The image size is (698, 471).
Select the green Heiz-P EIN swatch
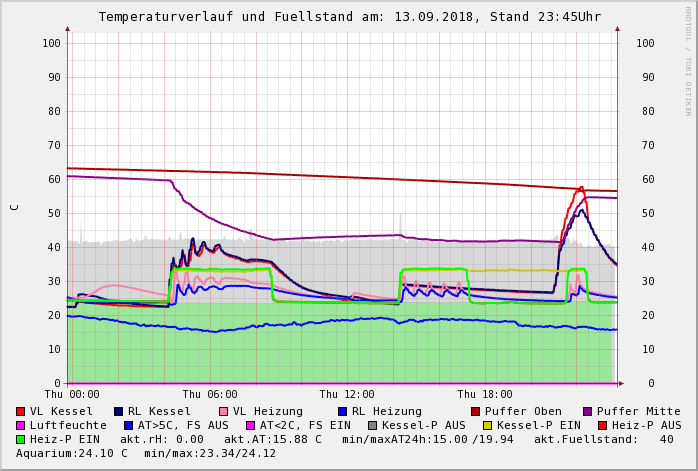(x=21, y=439)
